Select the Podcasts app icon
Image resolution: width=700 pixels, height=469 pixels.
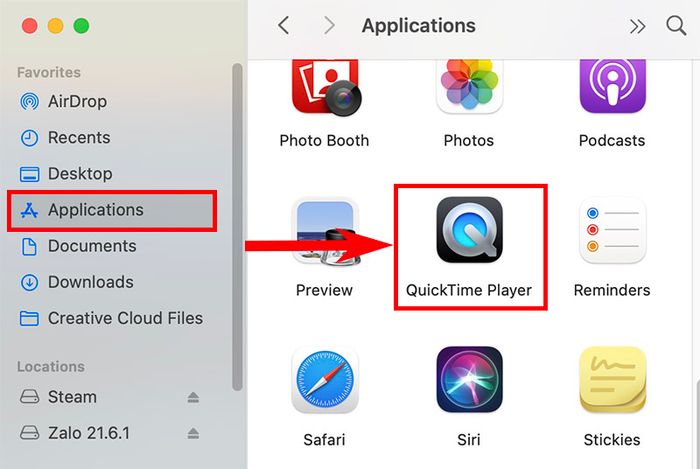coord(612,86)
